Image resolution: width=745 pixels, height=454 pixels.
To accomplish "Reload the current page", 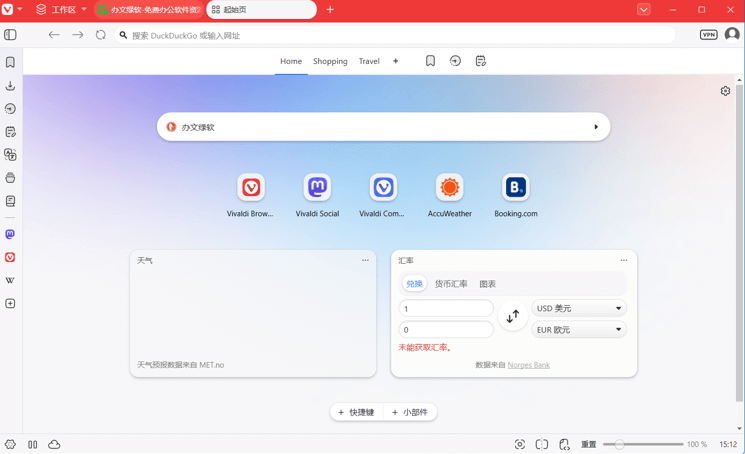I will (101, 35).
